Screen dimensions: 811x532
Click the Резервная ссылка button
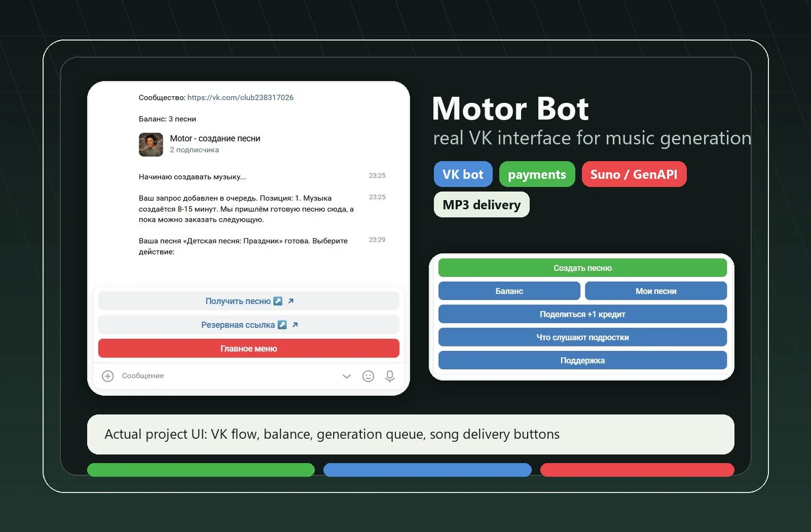point(248,325)
